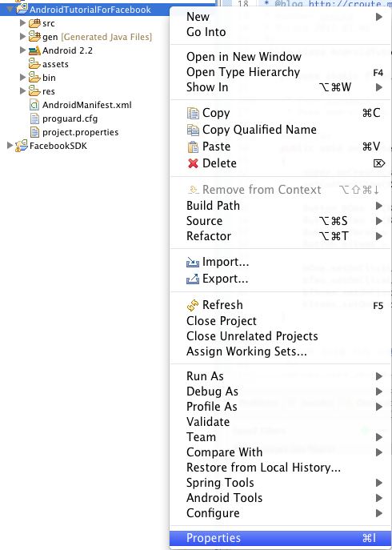Image resolution: width=392 pixels, height=550 pixels.
Task: Open the Run As submenu arrow
Action: [x=379, y=376]
